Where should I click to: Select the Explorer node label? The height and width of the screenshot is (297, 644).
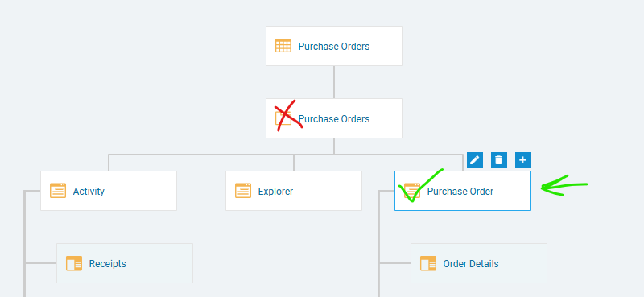[x=275, y=191]
